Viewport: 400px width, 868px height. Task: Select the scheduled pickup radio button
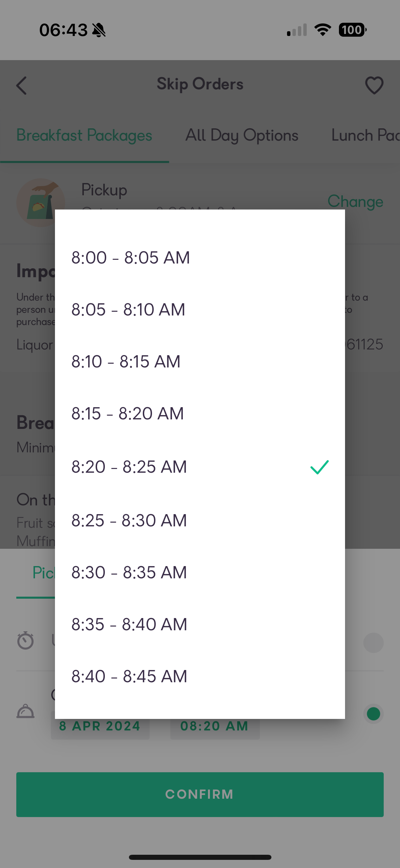(x=374, y=713)
